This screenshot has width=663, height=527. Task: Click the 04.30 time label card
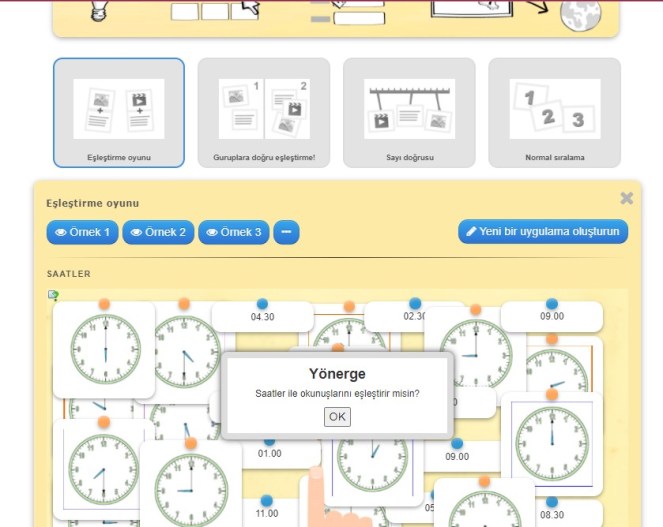[x=262, y=317]
